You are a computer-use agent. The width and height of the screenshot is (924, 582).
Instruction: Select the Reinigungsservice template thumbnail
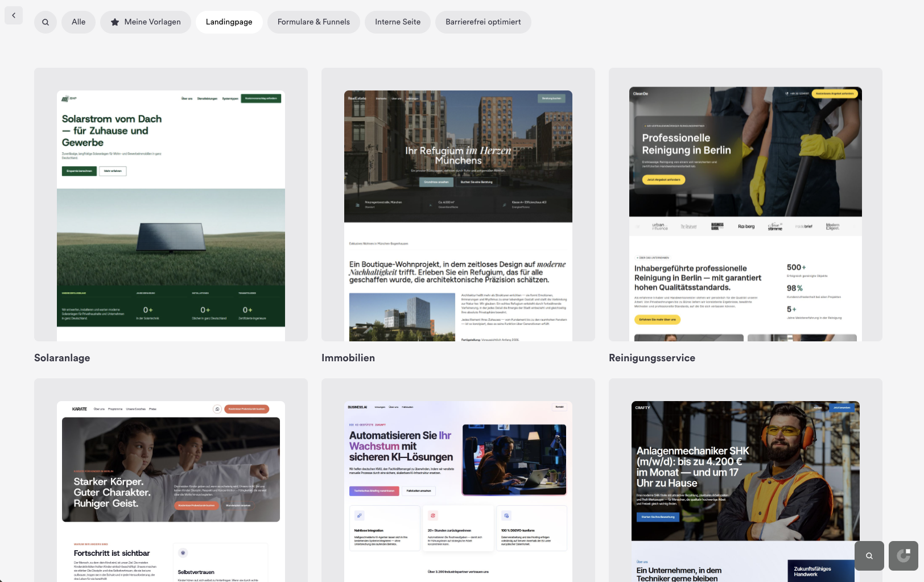(x=745, y=205)
